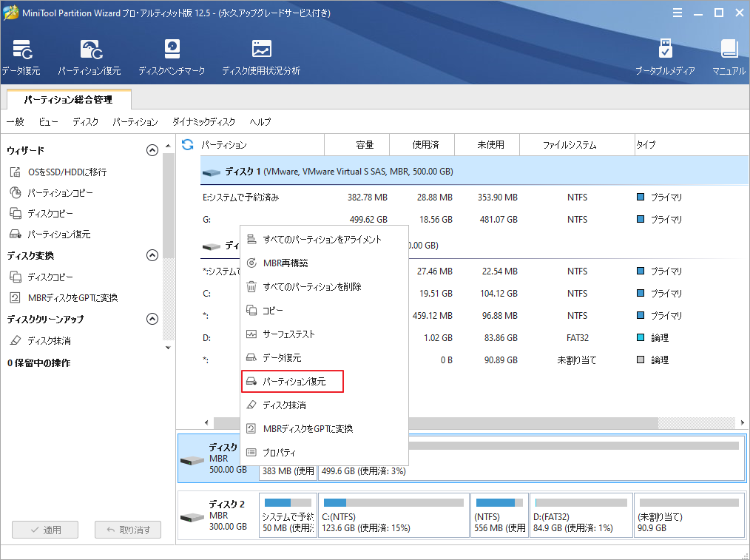Viewport: 750px width, 560px height.
Task: Click the refresh icon above the partition list
Action: pyautogui.click(x=187, y=144)
